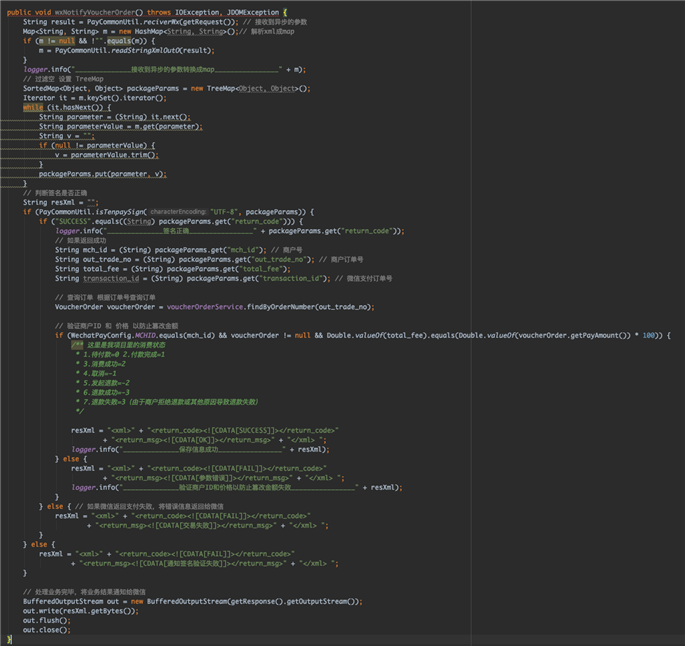Viewport: 685px width, 646px height.
Task: Click HashMap in the Map declaration
Action: [x=149, y=31]
